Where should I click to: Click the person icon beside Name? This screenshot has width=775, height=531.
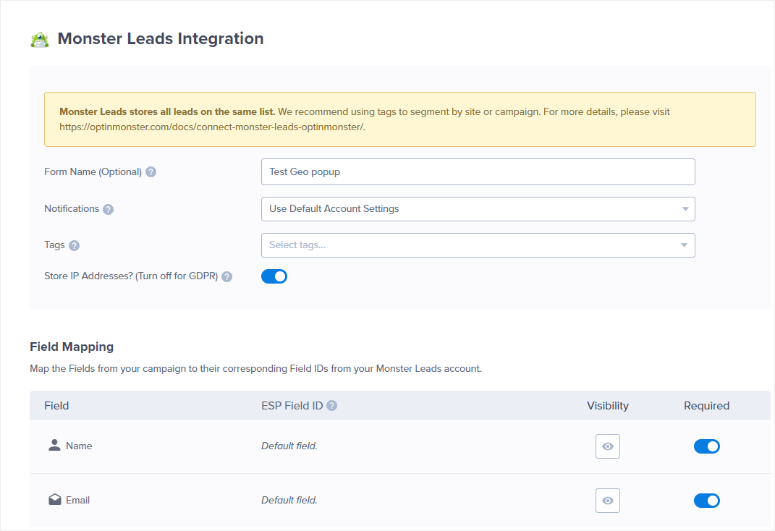point(54,445)
